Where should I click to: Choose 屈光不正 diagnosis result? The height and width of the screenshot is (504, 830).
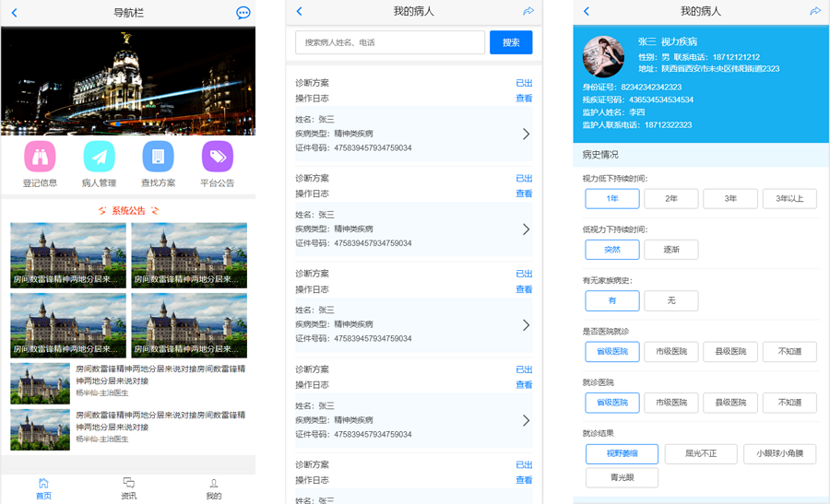[x=701, y=453]
